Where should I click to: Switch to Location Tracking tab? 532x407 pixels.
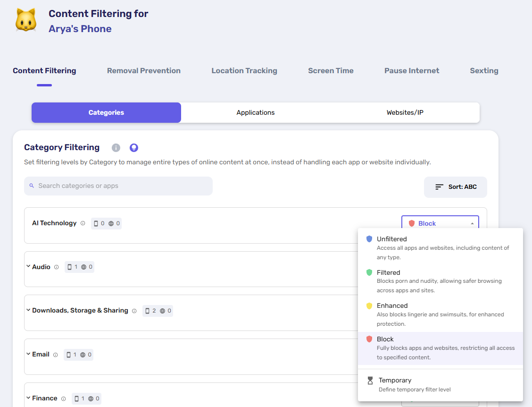click(x=244, y=71)
